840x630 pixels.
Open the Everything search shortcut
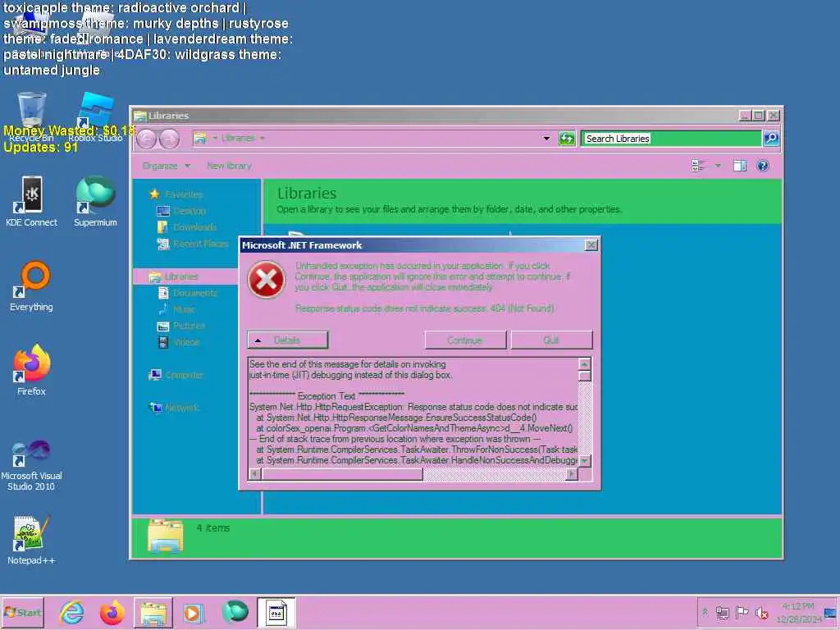pos(32,286)
